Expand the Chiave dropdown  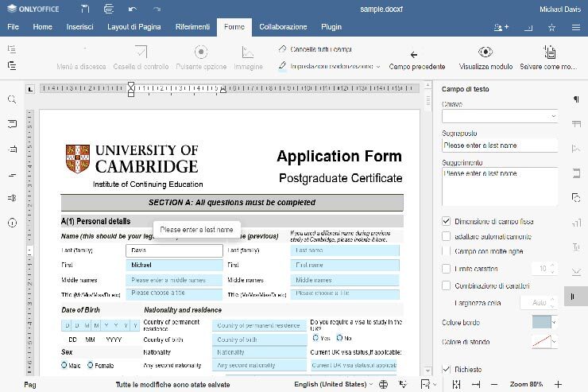pos(555,116)
